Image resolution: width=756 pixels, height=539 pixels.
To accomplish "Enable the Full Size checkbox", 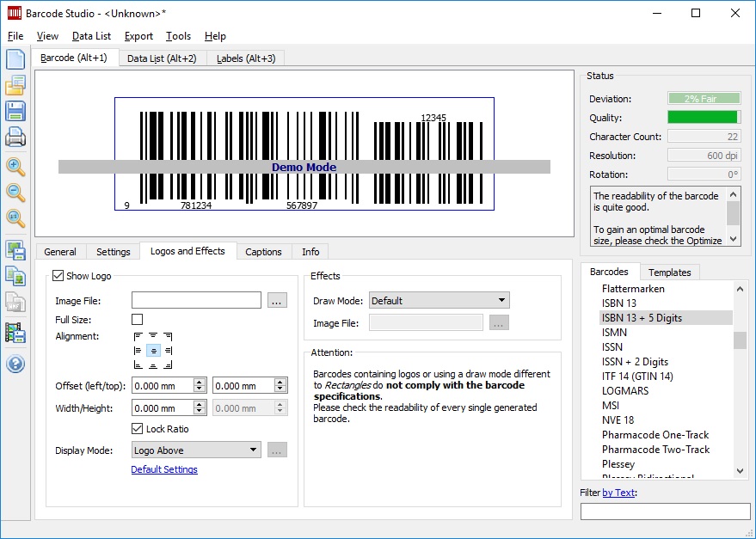I will click(x=135, y=318).
